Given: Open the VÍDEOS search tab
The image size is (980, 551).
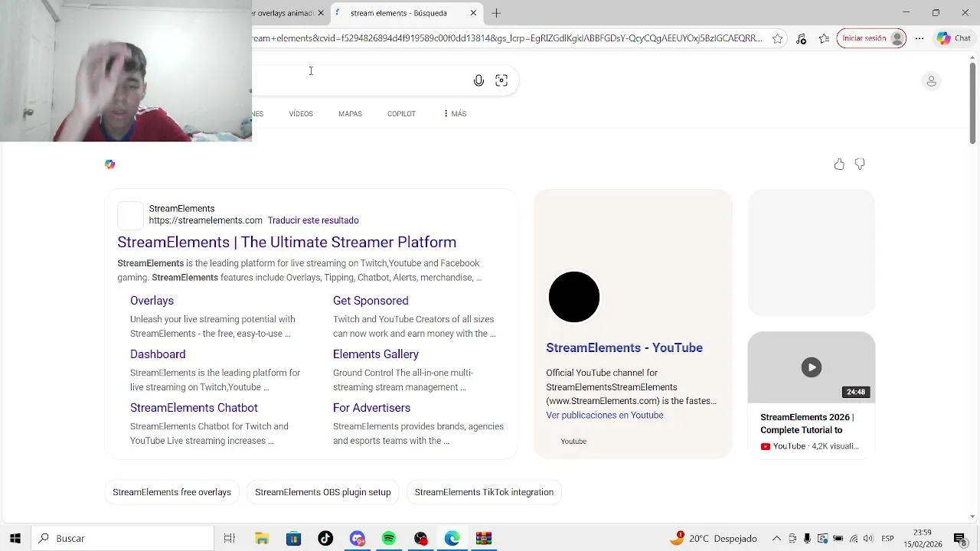Looking at the screenshot, I should (301, 114).
